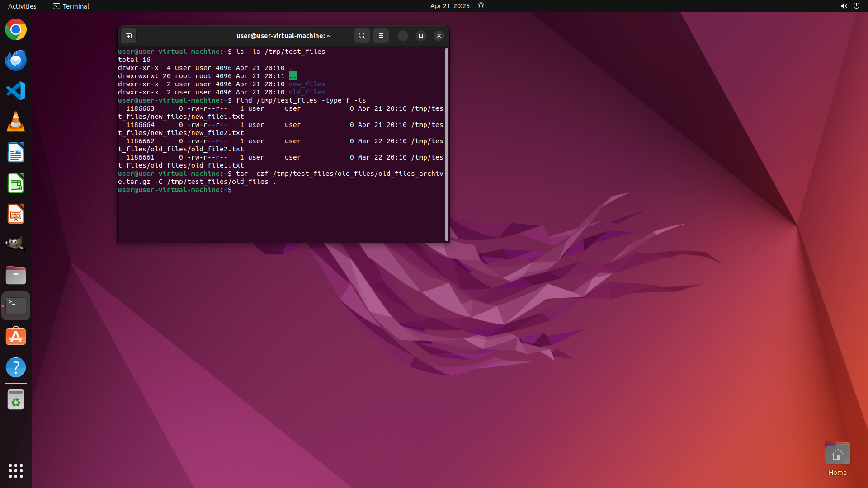Click the terminal vertical scrollbar

click(447, 145)
